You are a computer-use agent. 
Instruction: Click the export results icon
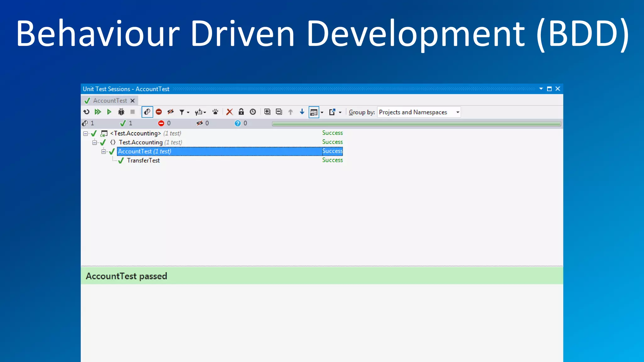332,112
